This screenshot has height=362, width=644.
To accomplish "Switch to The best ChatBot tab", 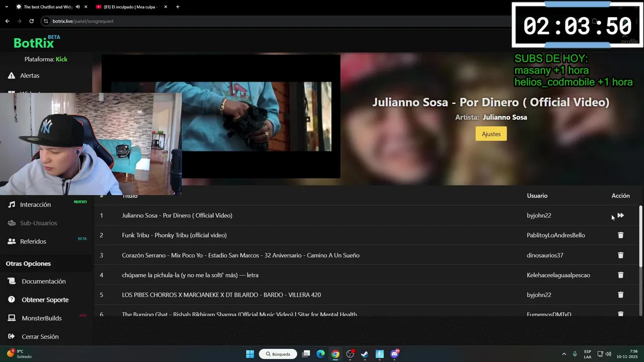I will point(48,7).
